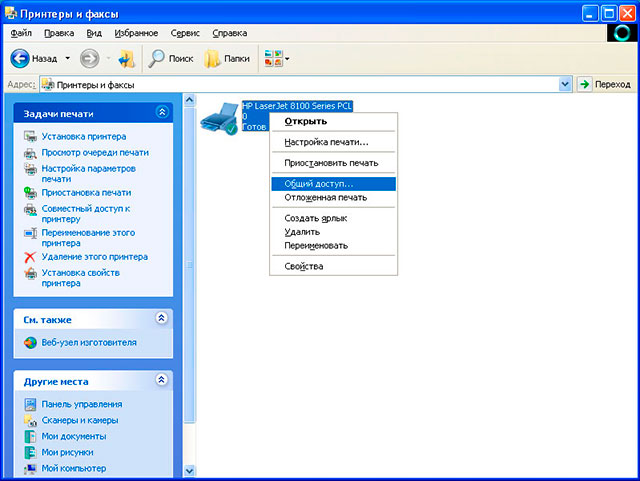
Task: Choose Переименовать in context menu
Action: [x=333, y=246]
